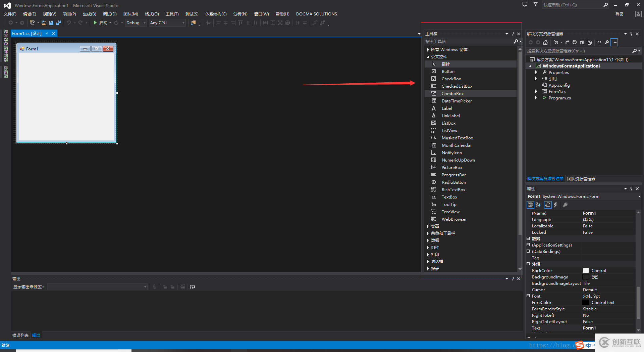Pin the Properties panel
Viewport: 644px width, 352px height.
click(x=631, y=188)
